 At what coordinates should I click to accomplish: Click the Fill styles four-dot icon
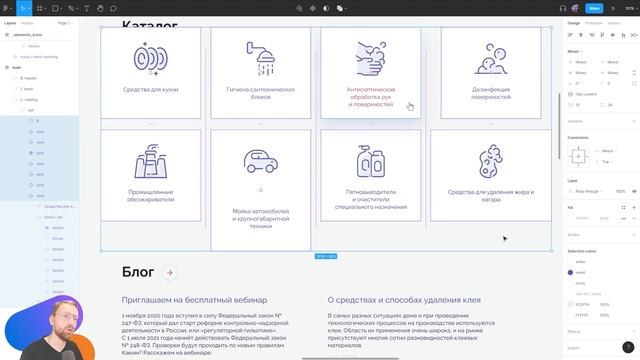624,207
